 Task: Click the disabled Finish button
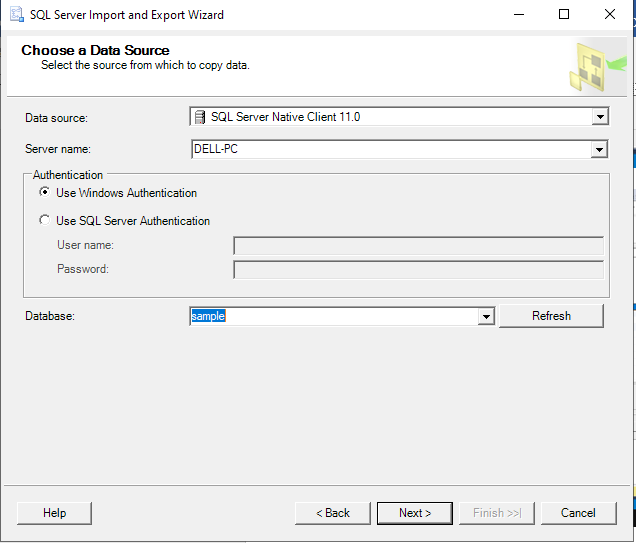[496, 513]
